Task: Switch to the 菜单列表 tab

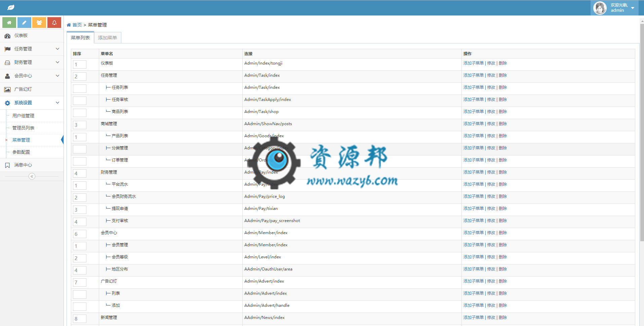Action: pyautogui.click(x=80, y=38)
